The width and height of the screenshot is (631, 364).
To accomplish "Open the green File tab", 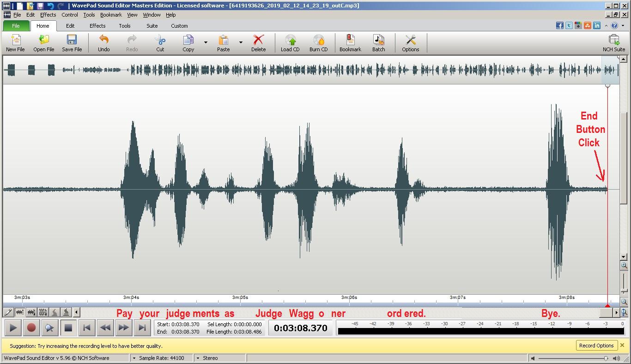I will pyautogui.click(x=16, y=26).
